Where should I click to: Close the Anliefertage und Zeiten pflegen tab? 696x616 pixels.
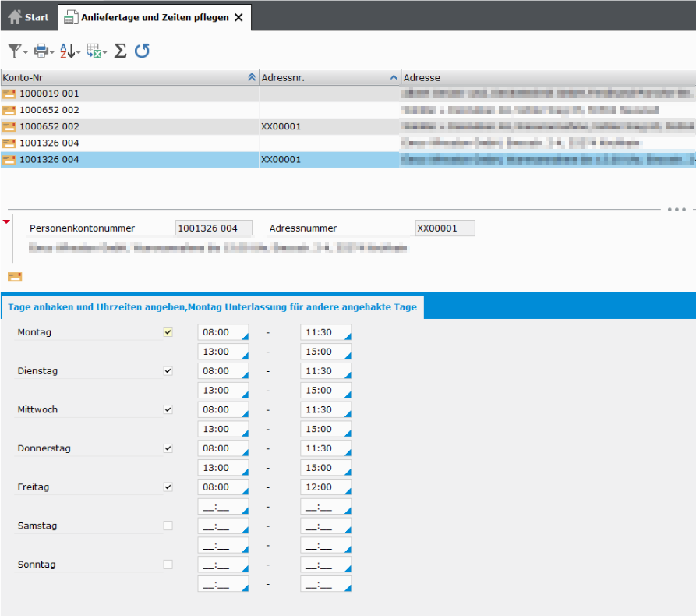[238, 16]
